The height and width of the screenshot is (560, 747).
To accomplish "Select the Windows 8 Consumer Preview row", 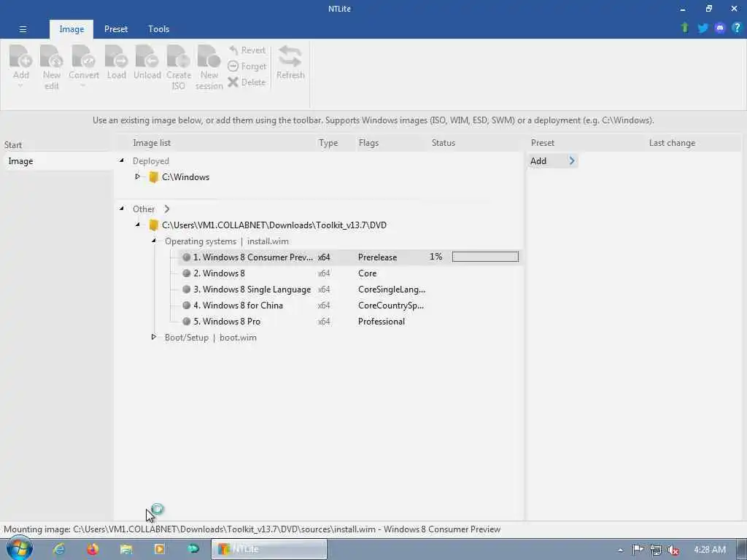I will coord(350,257).
